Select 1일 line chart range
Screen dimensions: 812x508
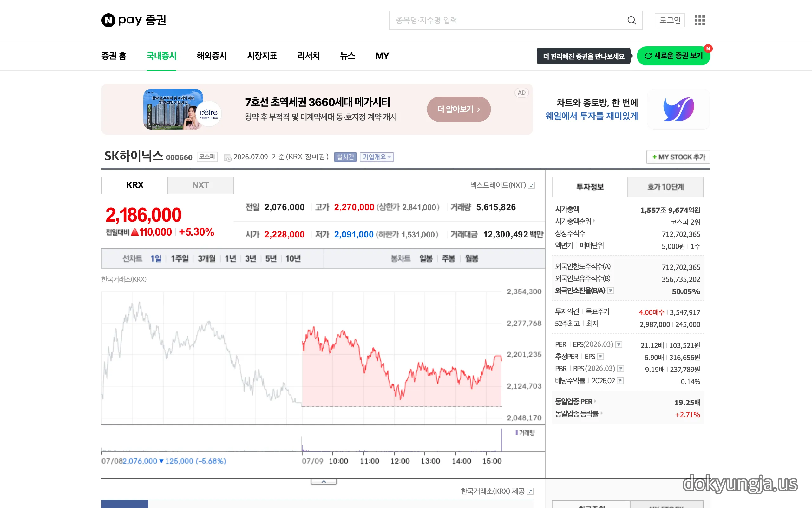(x=156, y=259)
